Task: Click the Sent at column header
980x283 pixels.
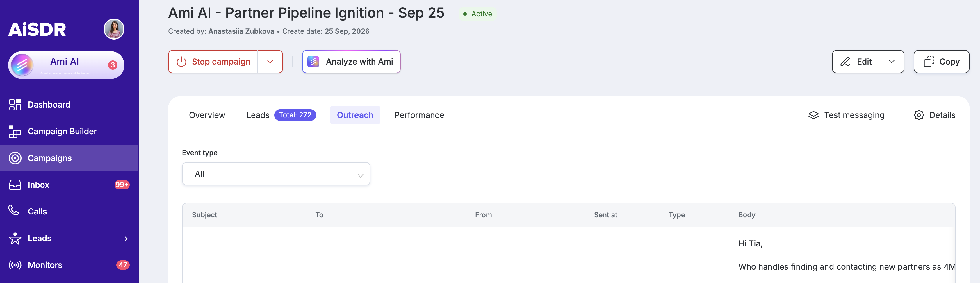Action: click(x=606, y=215)
